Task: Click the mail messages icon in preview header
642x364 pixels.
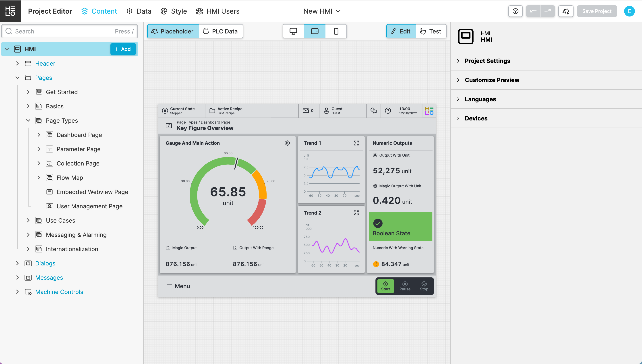Action: (x=306, y=110)
